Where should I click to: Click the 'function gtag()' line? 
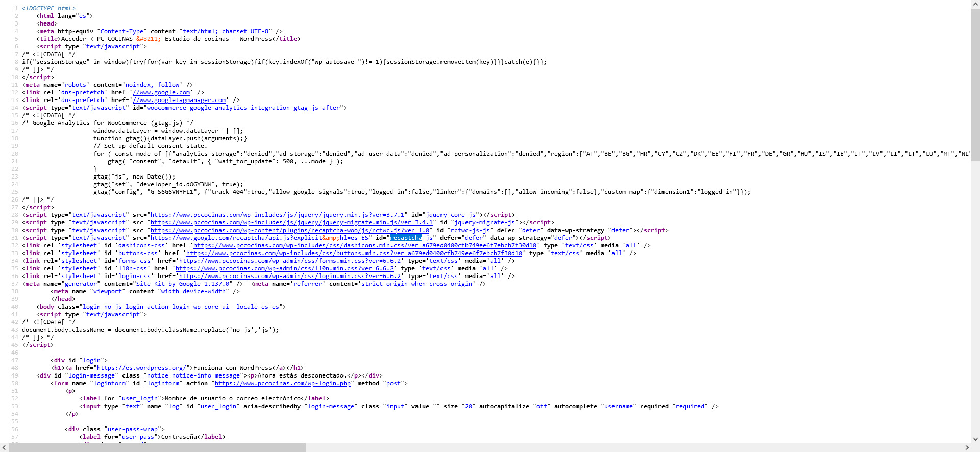[170, 138]
